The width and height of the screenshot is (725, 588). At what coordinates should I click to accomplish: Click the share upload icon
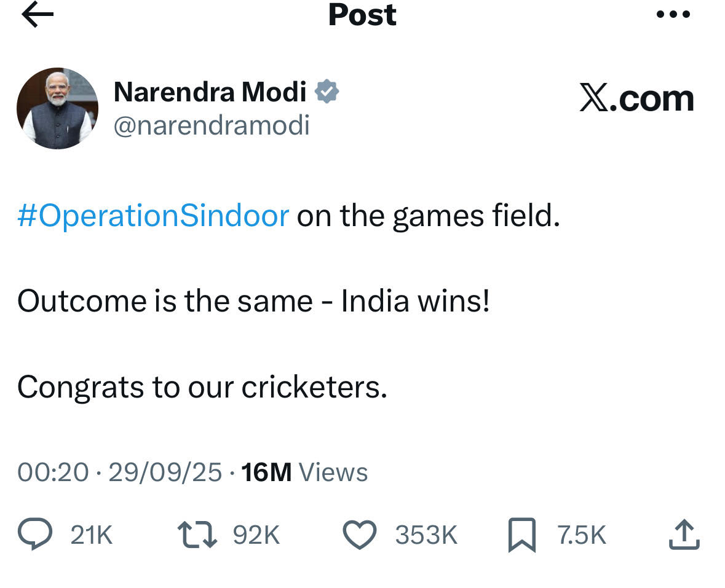tap(684, 535)
